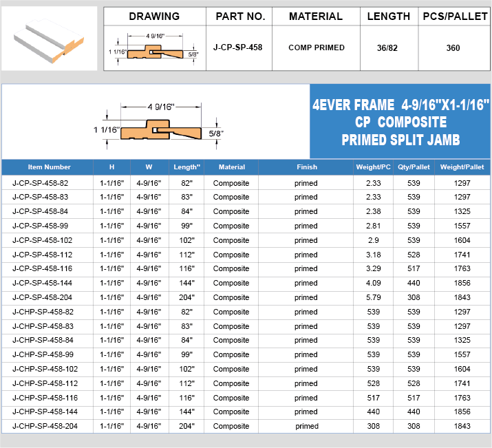Click the Finish column header

(307, 167)
